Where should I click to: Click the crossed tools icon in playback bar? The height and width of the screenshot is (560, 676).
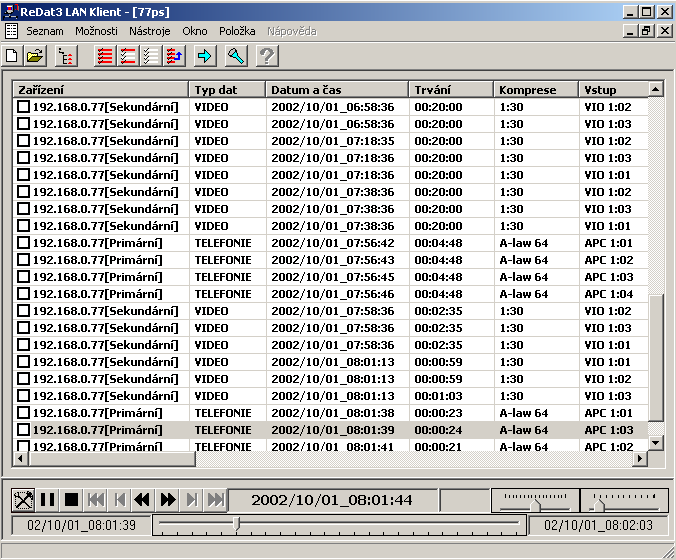click(23, 500)
